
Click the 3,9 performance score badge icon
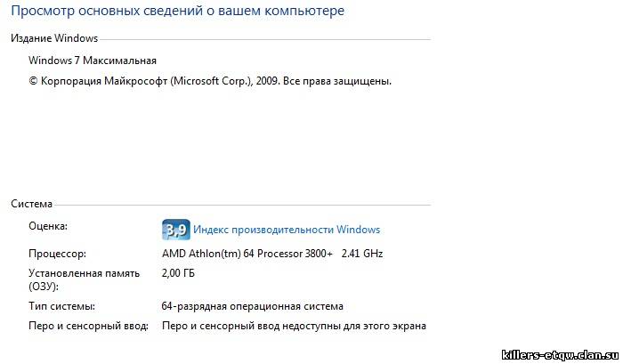(x=176, y=230)
